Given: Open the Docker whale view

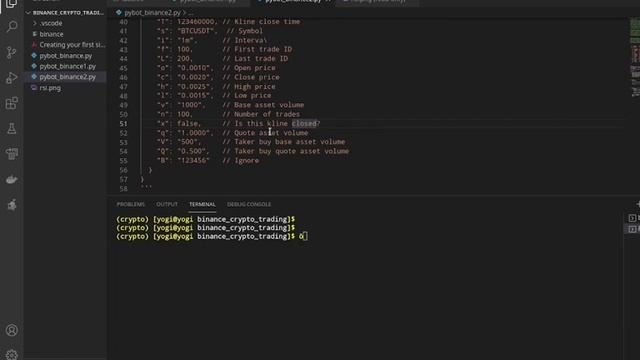Looking at the screenshot, I should (11, 180).
